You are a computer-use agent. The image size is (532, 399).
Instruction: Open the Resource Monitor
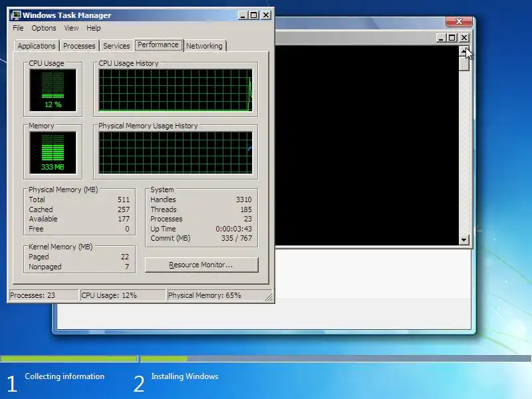201,265
